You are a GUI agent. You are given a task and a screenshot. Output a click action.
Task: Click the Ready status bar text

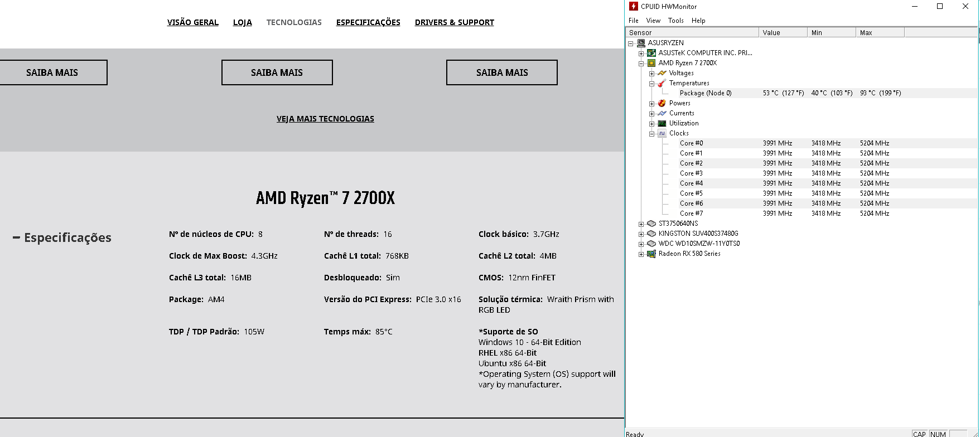[635, 434]
